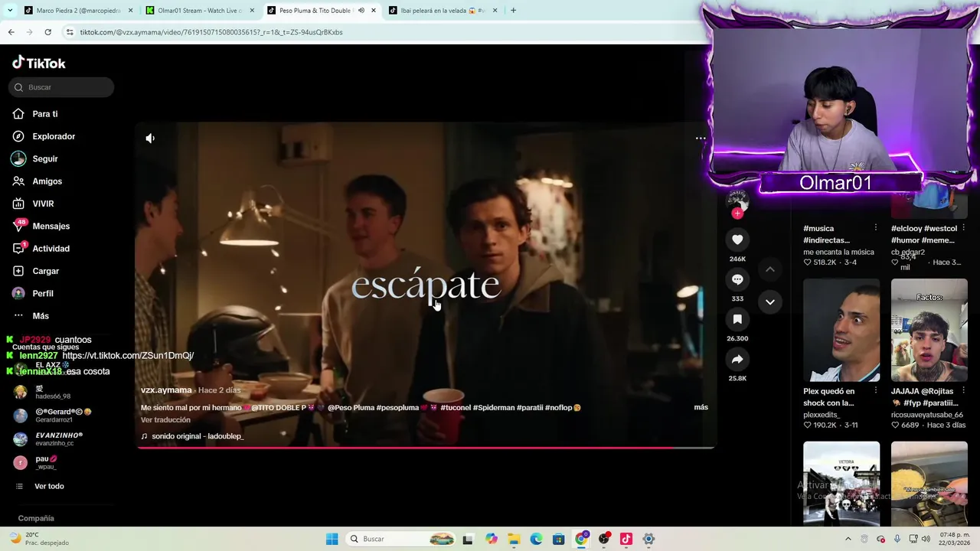The height and width of the screenshot is (551, 980).
Task: Open options for '#musica #indirectas' video
Action: point(875,228)
